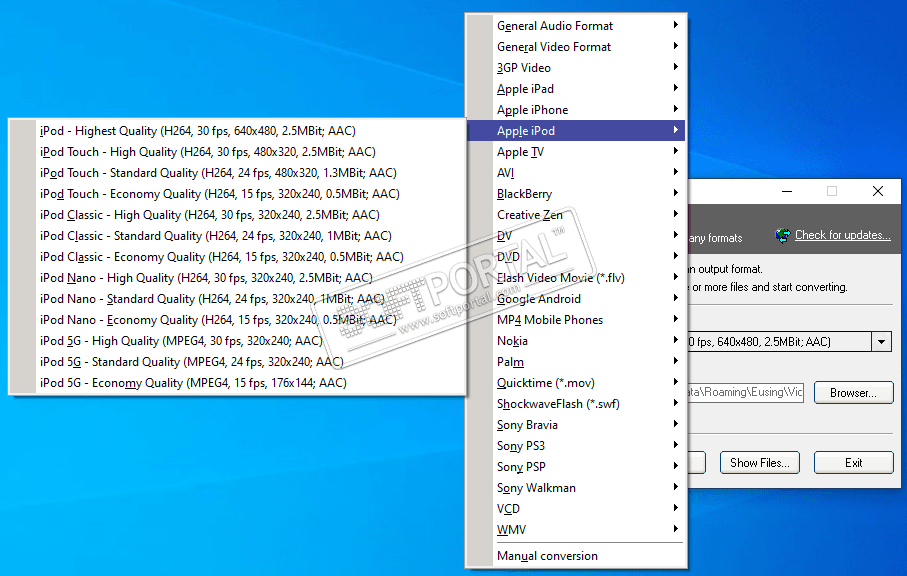Click the Show Files... button
This screenshot has height=576, width=907.
(x=759, y=463)
